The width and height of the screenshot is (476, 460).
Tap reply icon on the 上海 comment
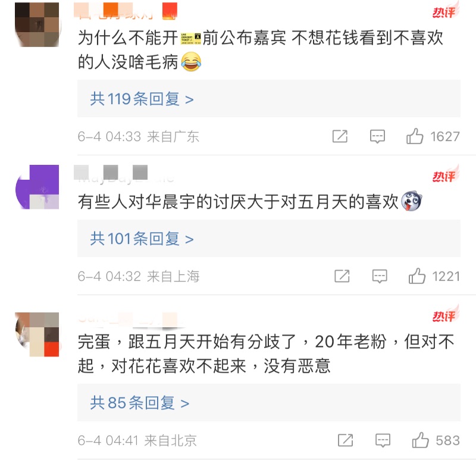[x=380, y=276]
